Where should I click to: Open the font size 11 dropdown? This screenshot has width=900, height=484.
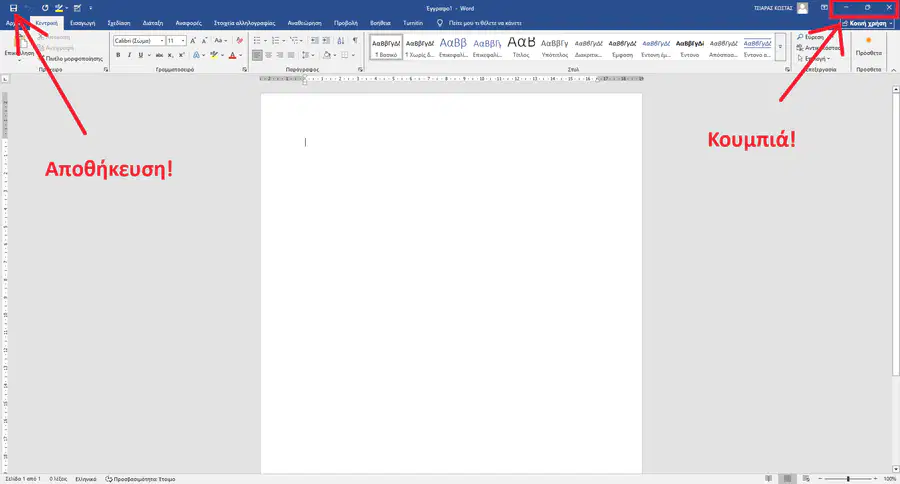(183, 41)
